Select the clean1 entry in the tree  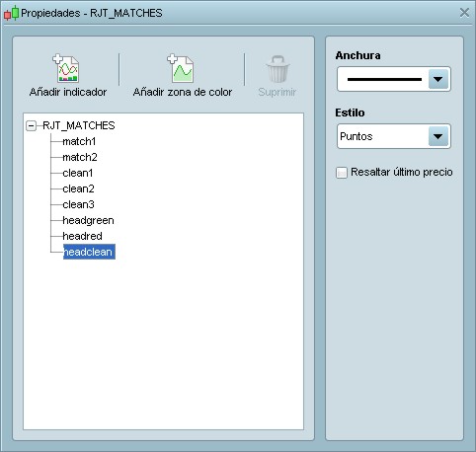pos(78,173)
